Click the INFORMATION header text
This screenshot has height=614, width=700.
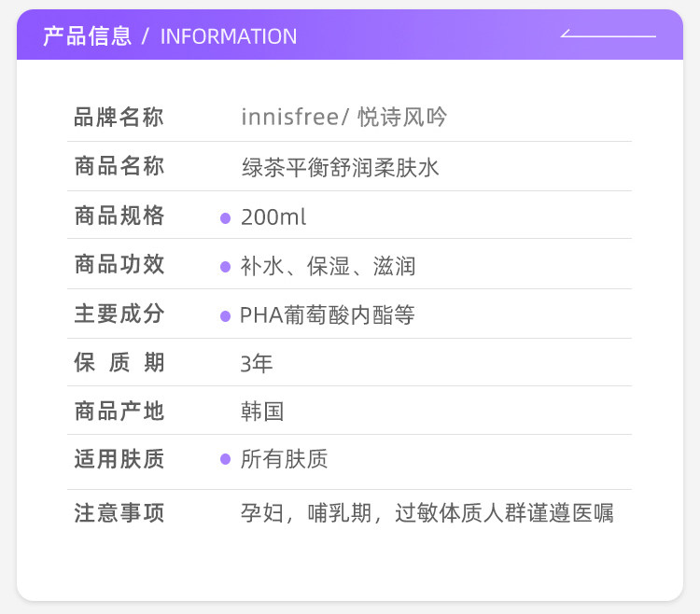click(229, 36)
